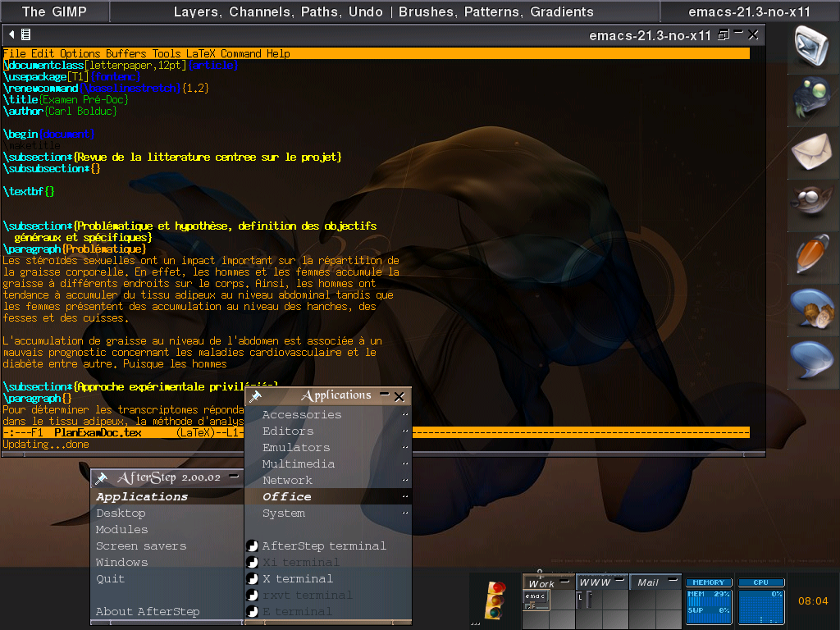
Task: Click the icon beside X terminal
Action: point(252,579)
